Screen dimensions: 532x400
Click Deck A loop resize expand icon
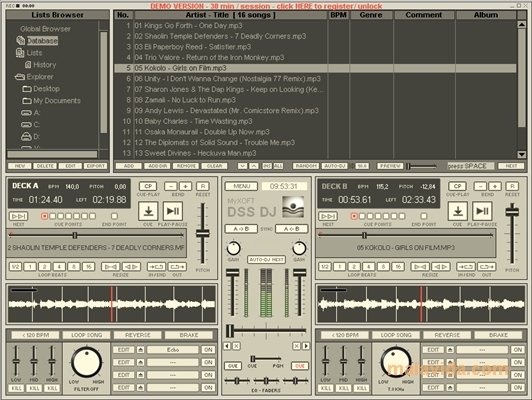click(x=131, y=267)
